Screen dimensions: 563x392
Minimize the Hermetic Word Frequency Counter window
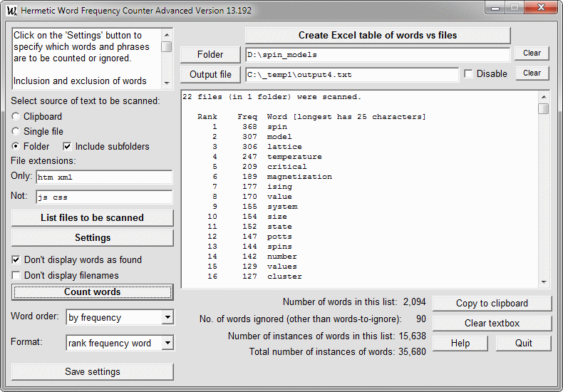[x=495, y=8]
